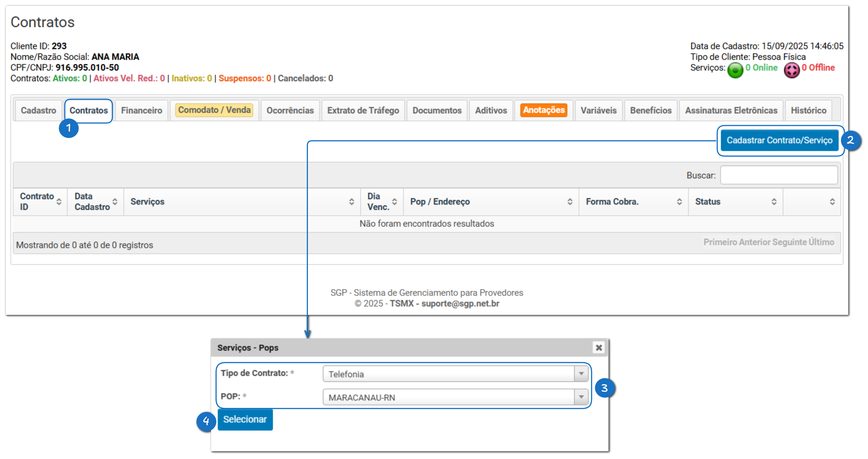Switch to the Financeiro tab

coord(141,110)
